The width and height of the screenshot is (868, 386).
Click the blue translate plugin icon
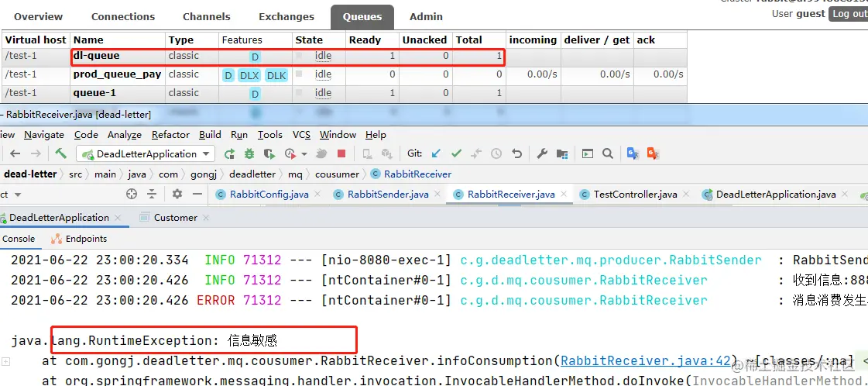633,153
